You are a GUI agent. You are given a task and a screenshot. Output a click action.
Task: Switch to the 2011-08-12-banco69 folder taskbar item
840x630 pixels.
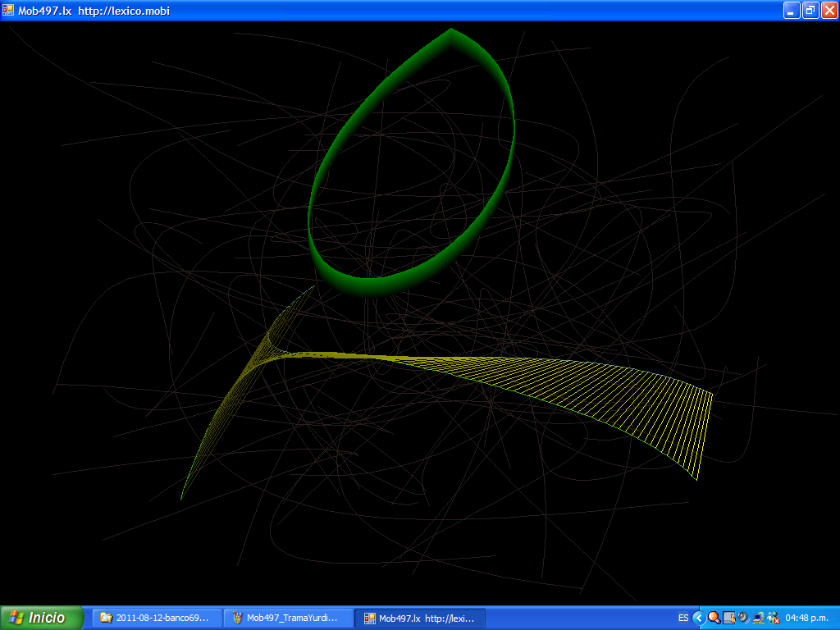[157, 618]
